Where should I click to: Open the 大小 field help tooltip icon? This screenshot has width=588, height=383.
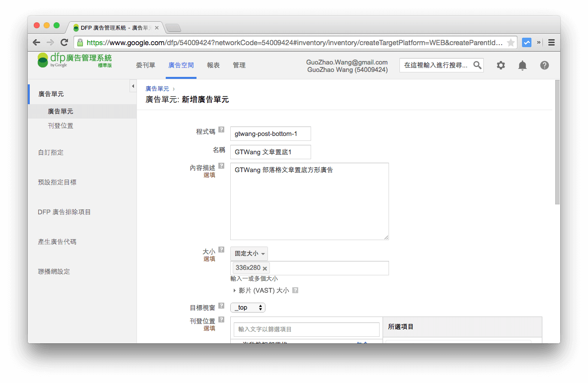point(221,251)
